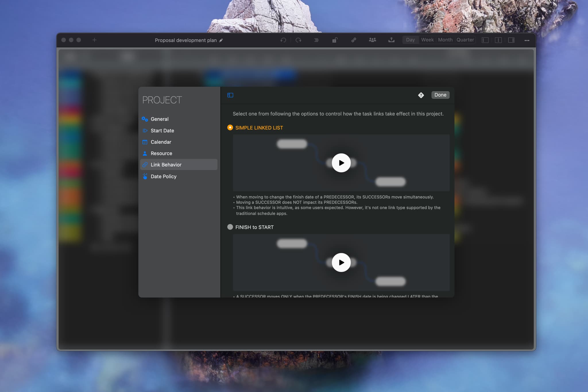
Task: Toggle the settings sidebar panel icon
Action: pos(230,95)
